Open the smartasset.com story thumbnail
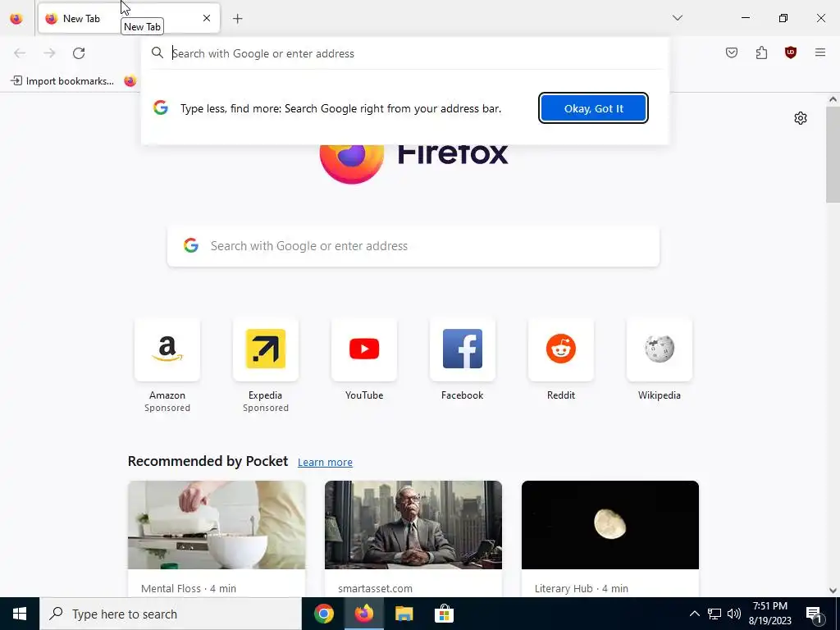 413,525
